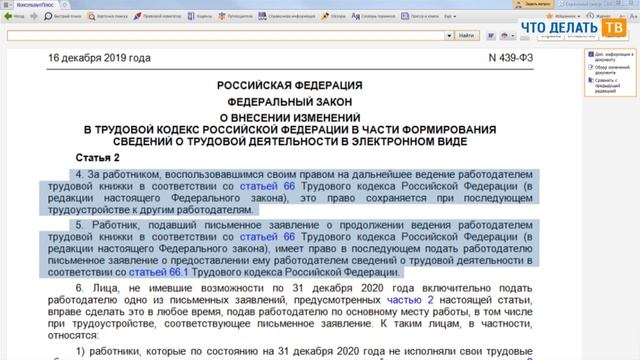
Task: Follow the статьей 66.1 link
Action: tap(158, 272)
